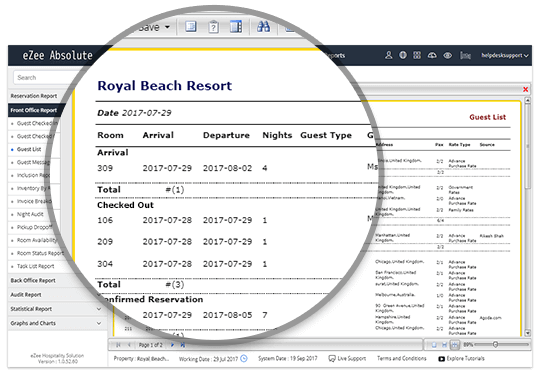
Task: Click the globe icon in header
Action: pyautogui.click(x=403, y=55)
